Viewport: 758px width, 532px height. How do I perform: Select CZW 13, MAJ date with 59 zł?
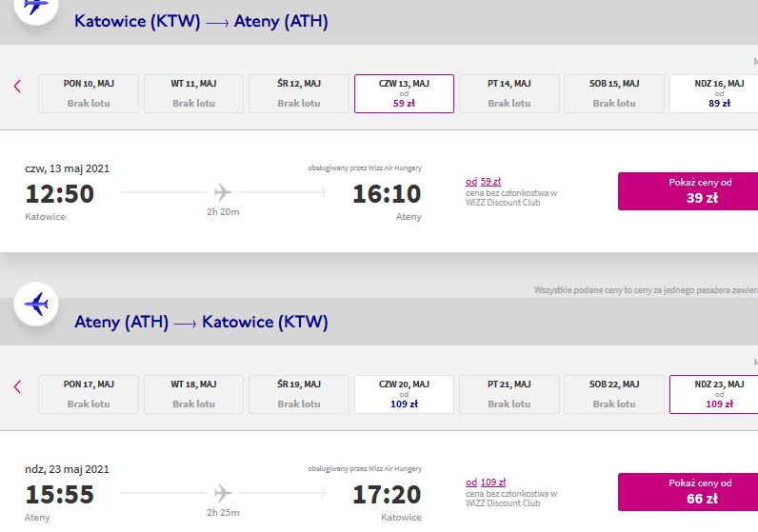[x=404, y=93]
